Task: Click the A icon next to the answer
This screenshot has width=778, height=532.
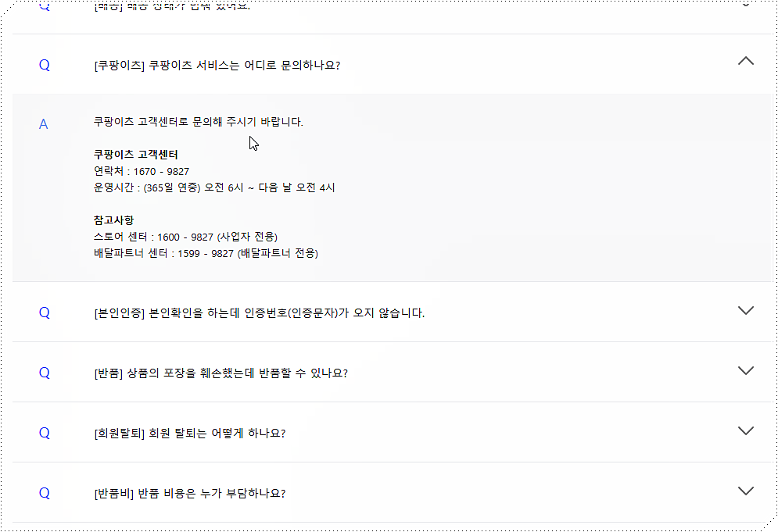Action: coord(44,124)
